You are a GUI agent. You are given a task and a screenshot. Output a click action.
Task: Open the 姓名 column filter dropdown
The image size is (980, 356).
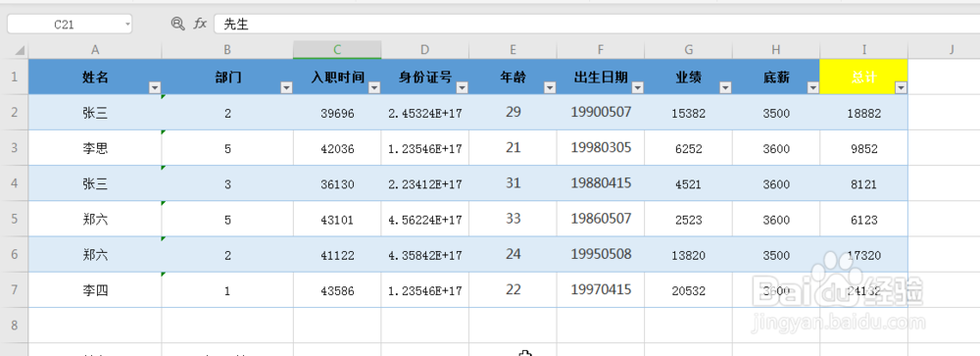point(155,88)
